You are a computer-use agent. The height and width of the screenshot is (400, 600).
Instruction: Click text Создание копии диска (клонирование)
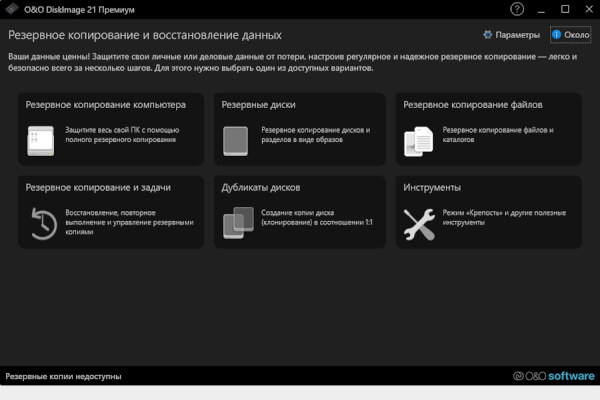tap(316, 217)
